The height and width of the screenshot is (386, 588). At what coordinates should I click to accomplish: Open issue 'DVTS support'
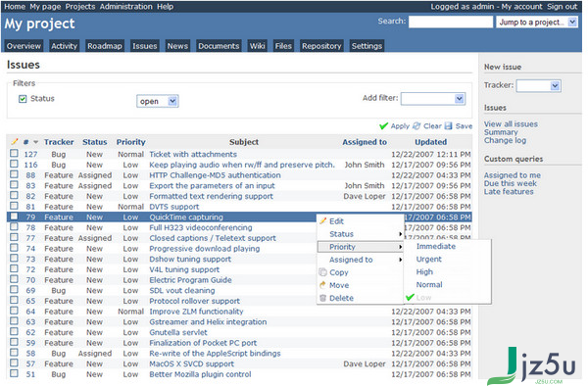(x=174, y=207)
